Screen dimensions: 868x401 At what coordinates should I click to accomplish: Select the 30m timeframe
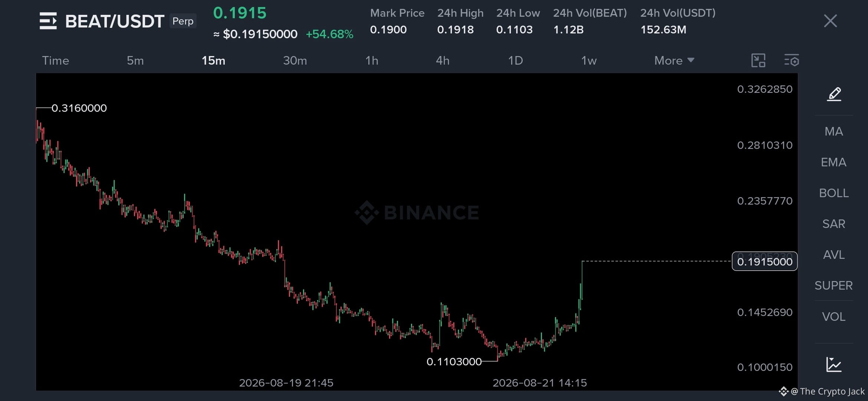pos(295,61)
